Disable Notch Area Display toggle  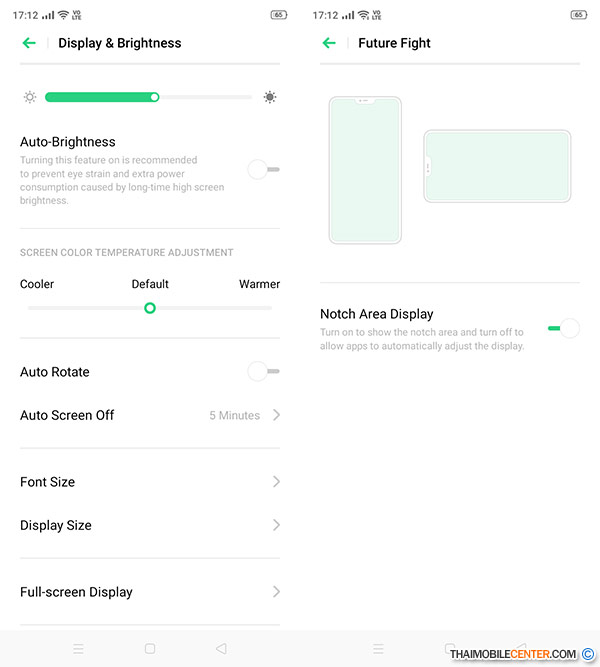click(x=564, y=328)
